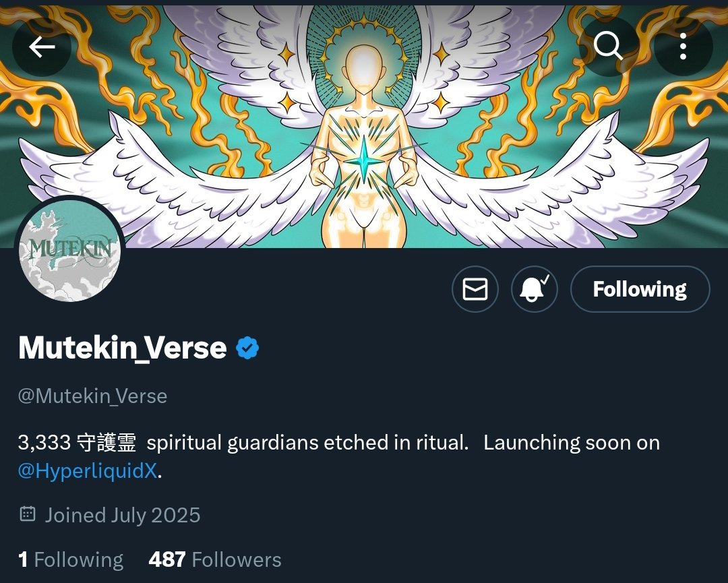Screen dimensions: 728x583
Task: Tap the glowing teal star on banner angel
Action: (364, 161)
